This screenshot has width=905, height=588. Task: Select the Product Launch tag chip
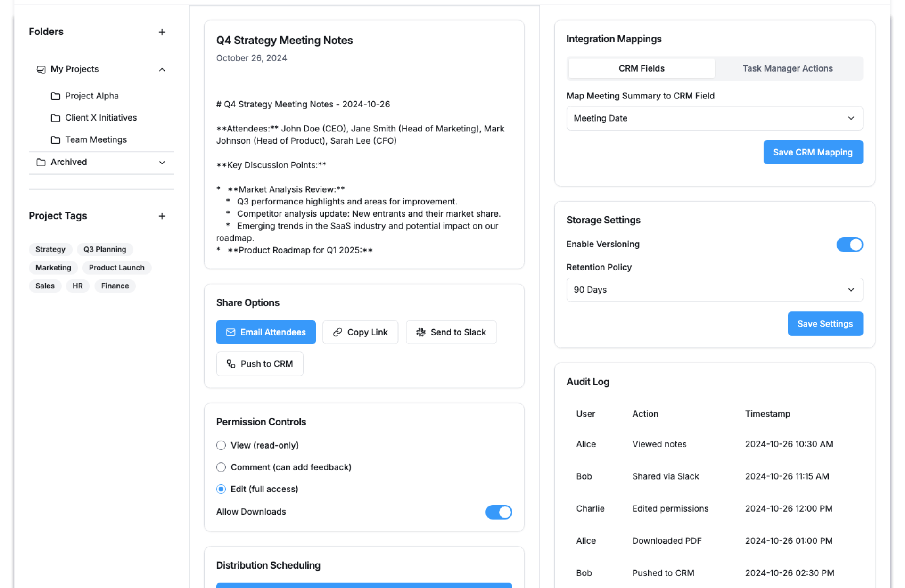116,268
